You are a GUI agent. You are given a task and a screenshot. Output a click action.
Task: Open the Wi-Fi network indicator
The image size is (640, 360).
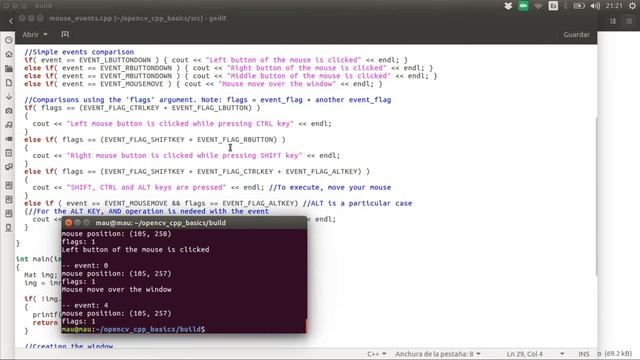point(538,6)
